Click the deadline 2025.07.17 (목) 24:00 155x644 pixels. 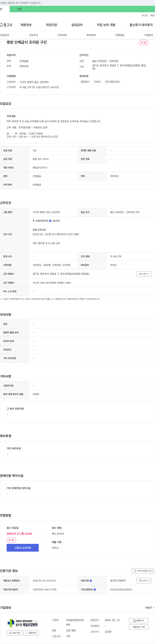[19, 534]
